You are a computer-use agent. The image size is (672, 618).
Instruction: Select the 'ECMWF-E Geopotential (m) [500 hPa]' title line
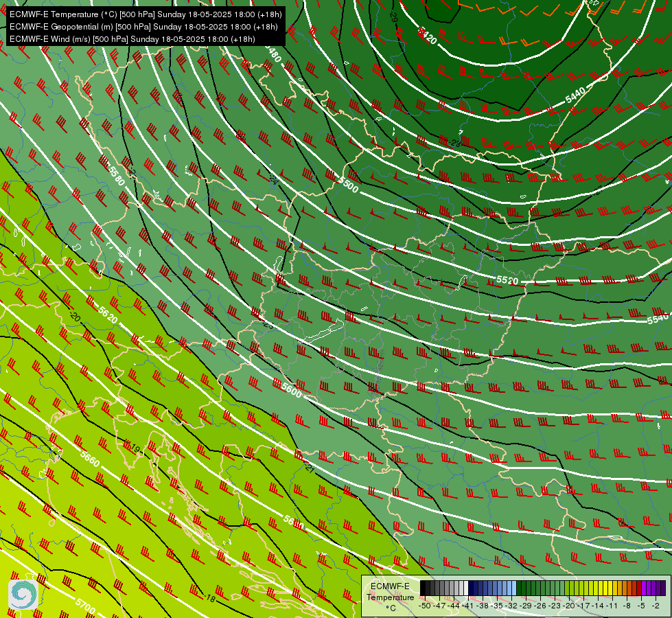coord(143,27)
